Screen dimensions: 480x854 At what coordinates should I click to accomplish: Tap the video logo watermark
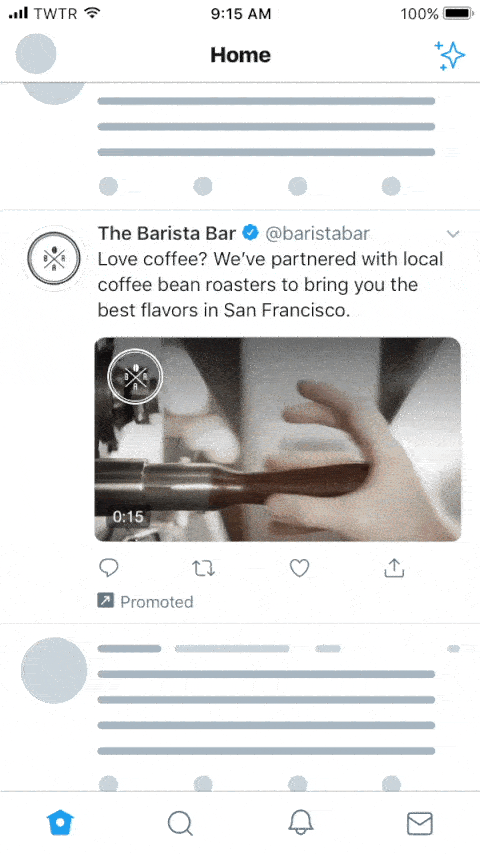pyautogui.click(x=135, y=376)
